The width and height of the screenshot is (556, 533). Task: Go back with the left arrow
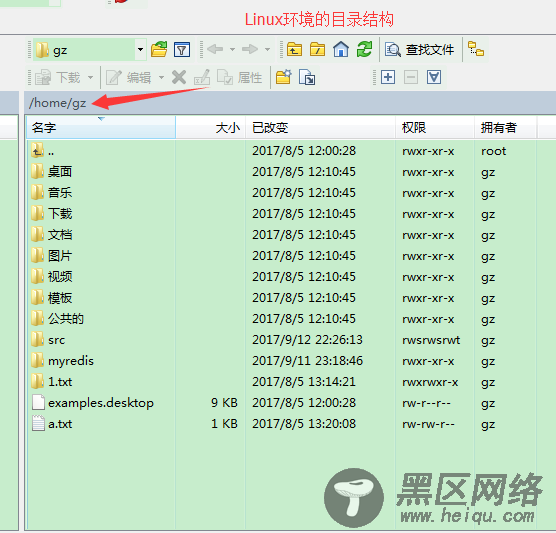(215, 49)
